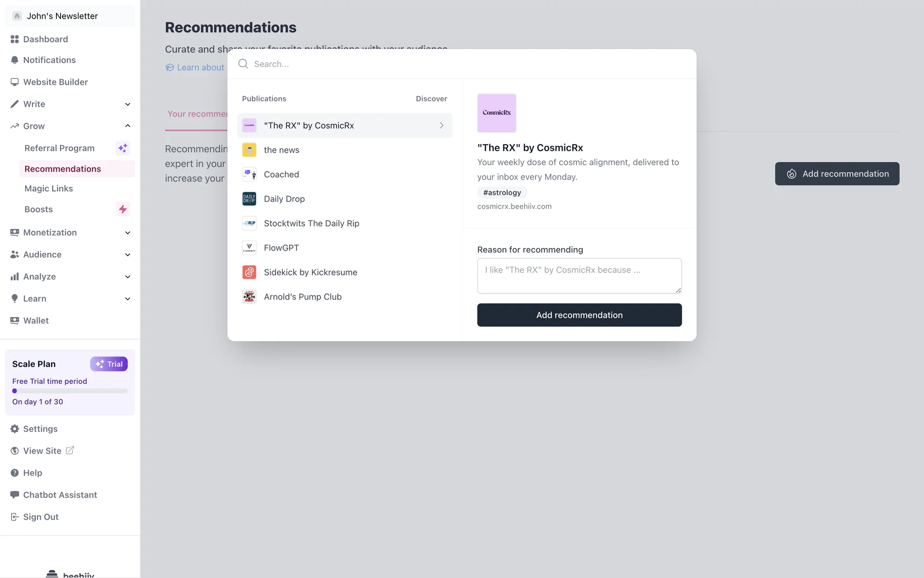Click the search magnifier icon
This screenshot has height=578, width=924.
[244, 64]
